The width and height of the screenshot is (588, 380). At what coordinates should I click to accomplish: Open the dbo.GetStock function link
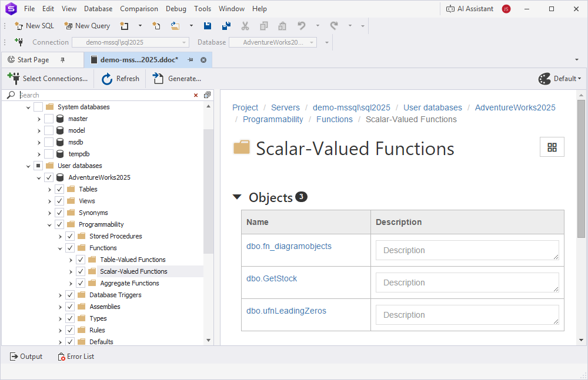[272, 278]
